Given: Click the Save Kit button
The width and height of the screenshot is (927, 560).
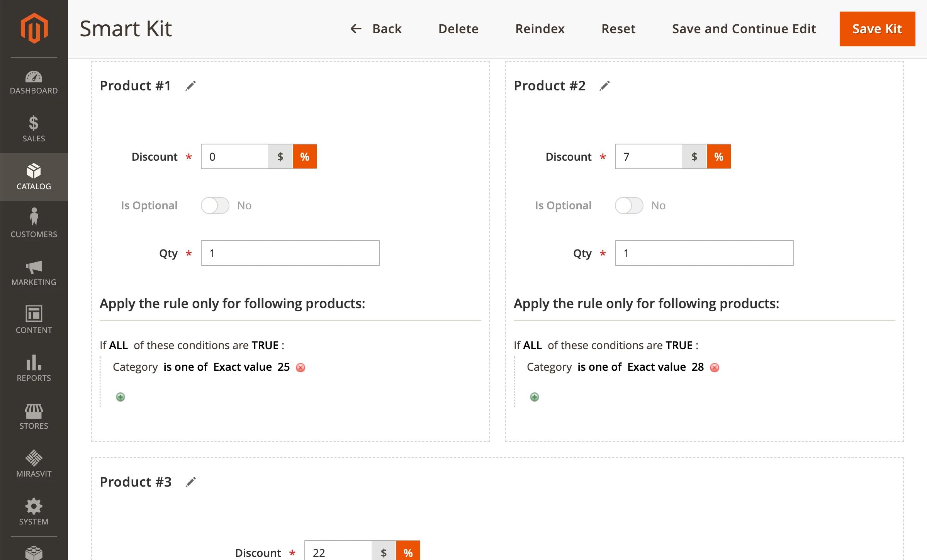Looking at the screenshot, I should [x=877, y=29].
